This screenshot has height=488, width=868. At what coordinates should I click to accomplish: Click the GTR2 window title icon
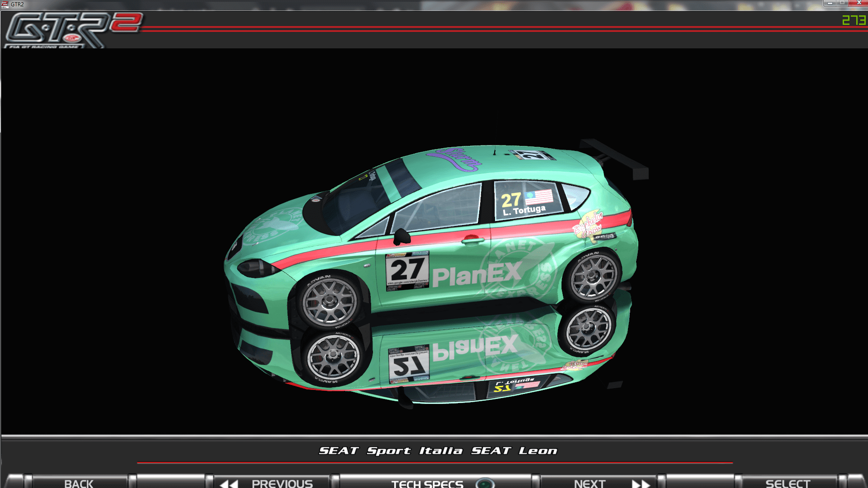[x=5, y=5]
